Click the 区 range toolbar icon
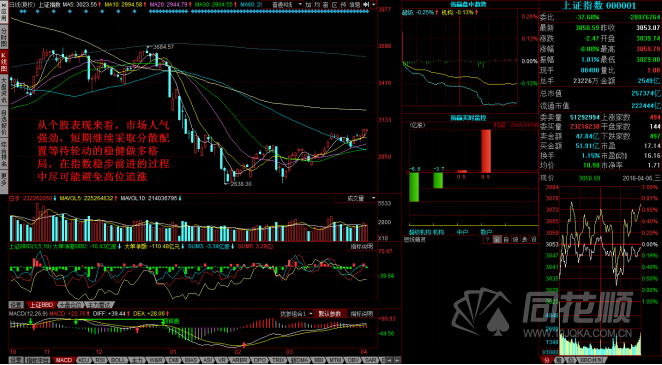The width and height of the screenshot is (662, 365). [x=334, y=4]
